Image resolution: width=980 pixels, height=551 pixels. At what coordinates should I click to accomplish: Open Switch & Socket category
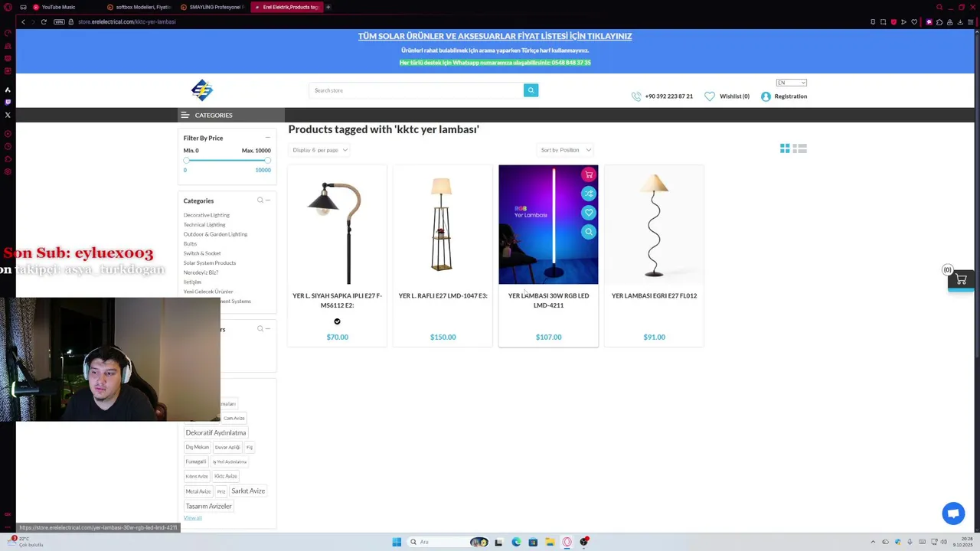[x=202, y=253]
